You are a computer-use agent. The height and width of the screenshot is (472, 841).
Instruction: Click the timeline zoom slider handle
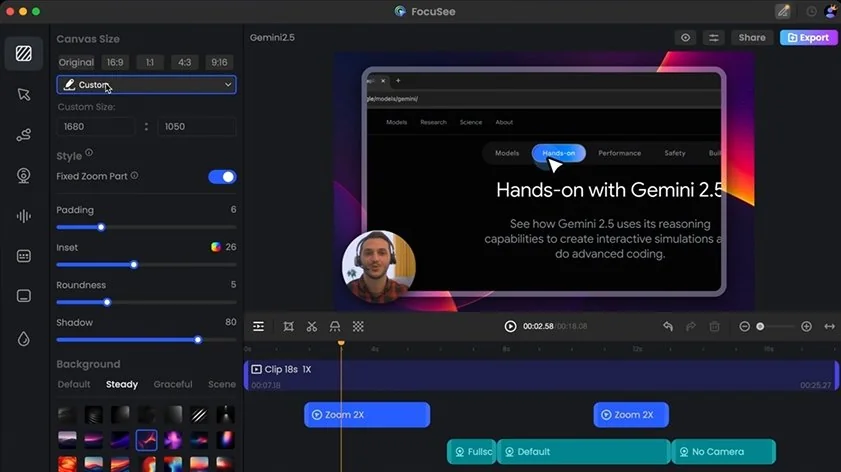760,326
